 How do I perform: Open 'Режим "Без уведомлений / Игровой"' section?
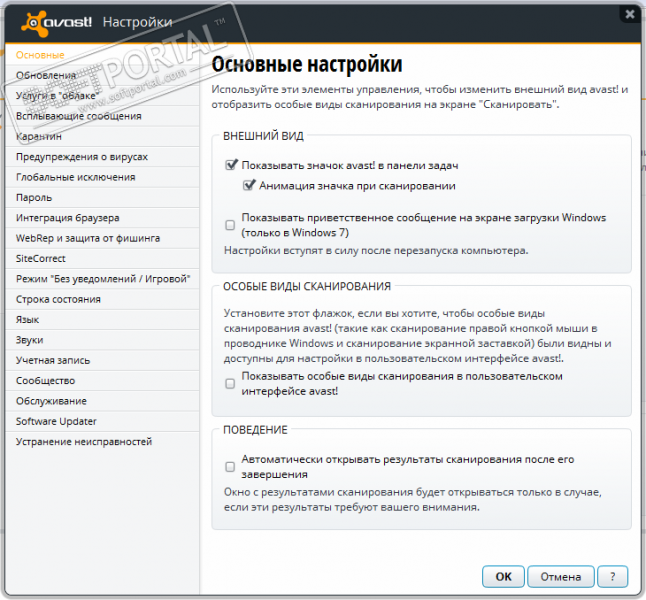click(x=102, y=279)
